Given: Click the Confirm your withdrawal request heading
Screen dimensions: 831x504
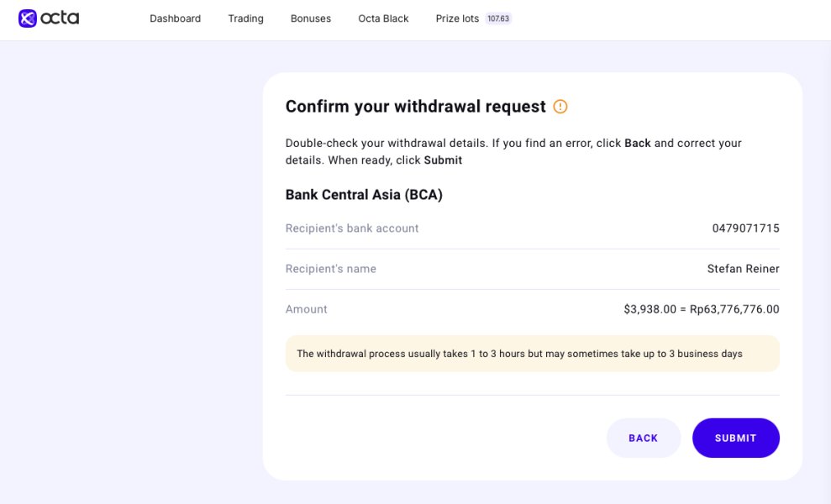Looking at the screenshot, I should (415, 107).
